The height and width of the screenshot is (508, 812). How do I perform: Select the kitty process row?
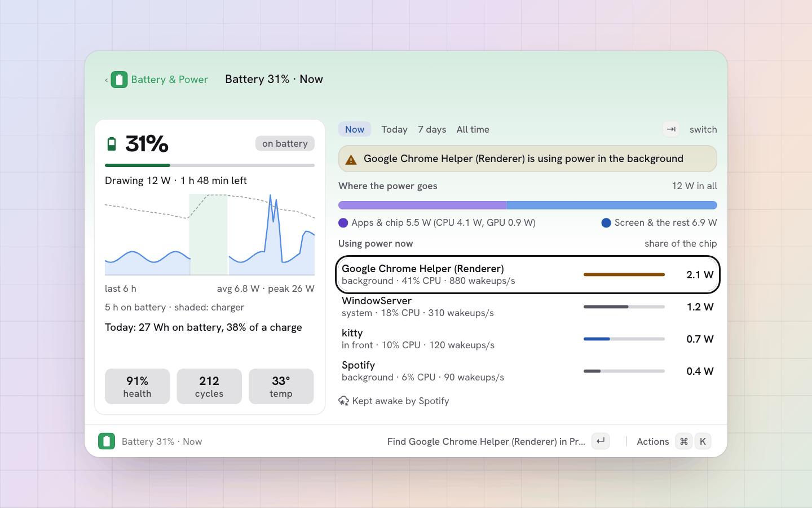click(x=528, y=339)
